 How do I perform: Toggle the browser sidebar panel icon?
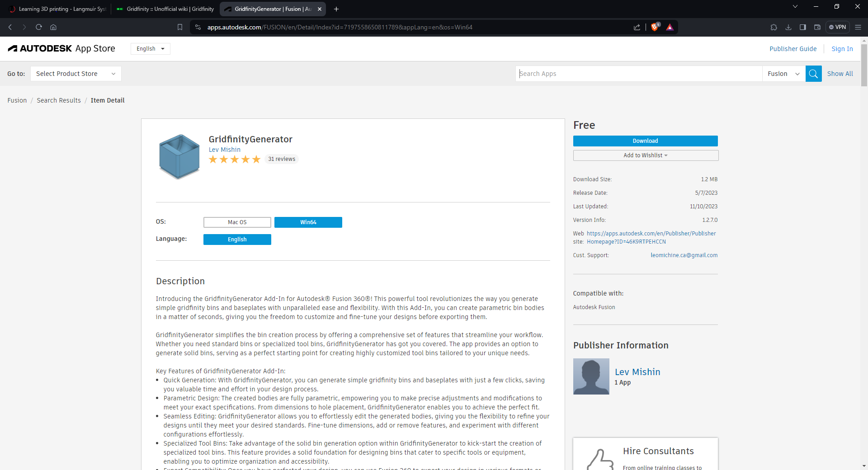coord(802,27)
